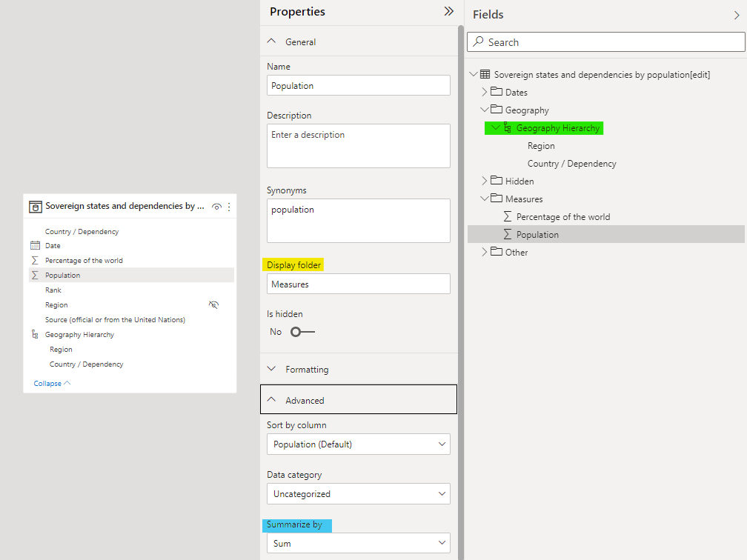Screen dimensions: 747x560
Task: Click the sigma icon beside Percentage of the world
Action: (35, 261)
